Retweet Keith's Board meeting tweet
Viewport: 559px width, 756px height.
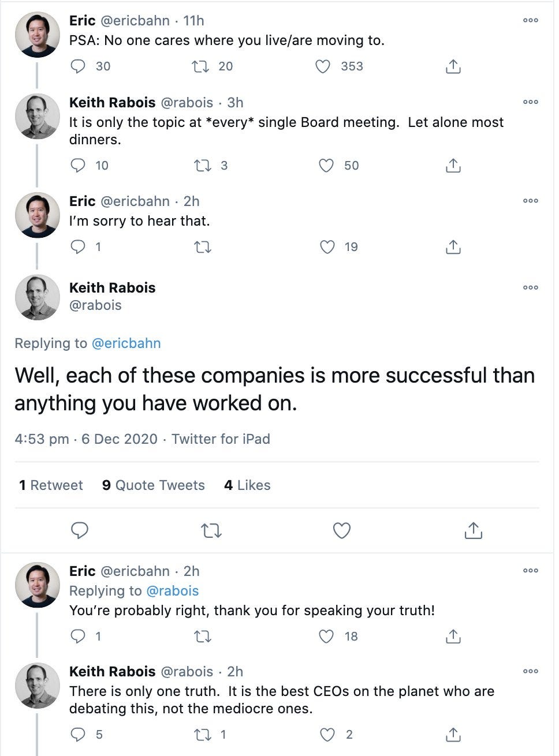point(203,166)
